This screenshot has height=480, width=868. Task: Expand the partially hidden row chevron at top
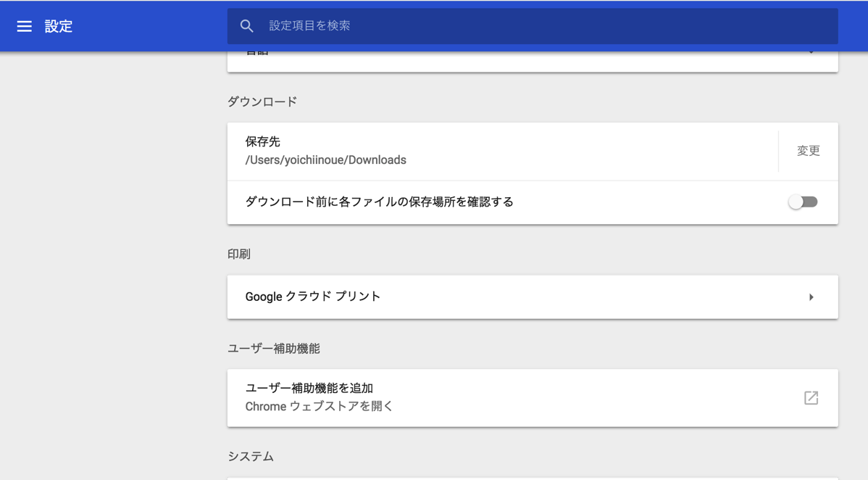(811, 54)
